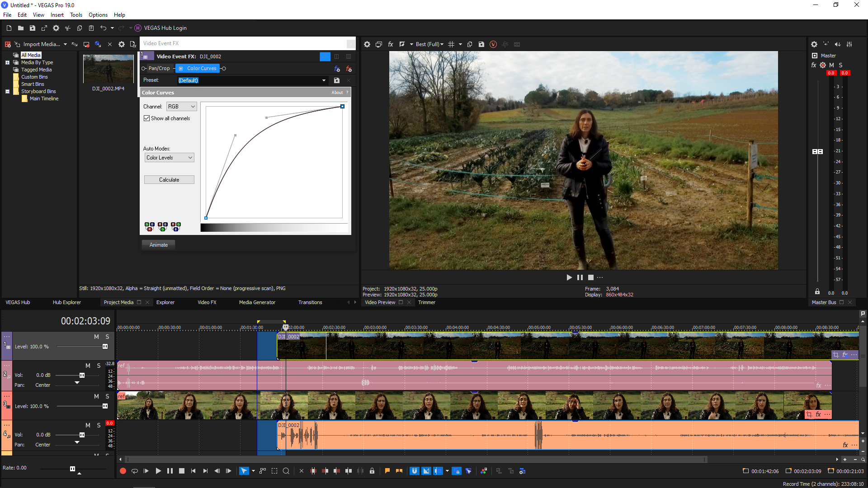Click the Lock event icon

372,471
